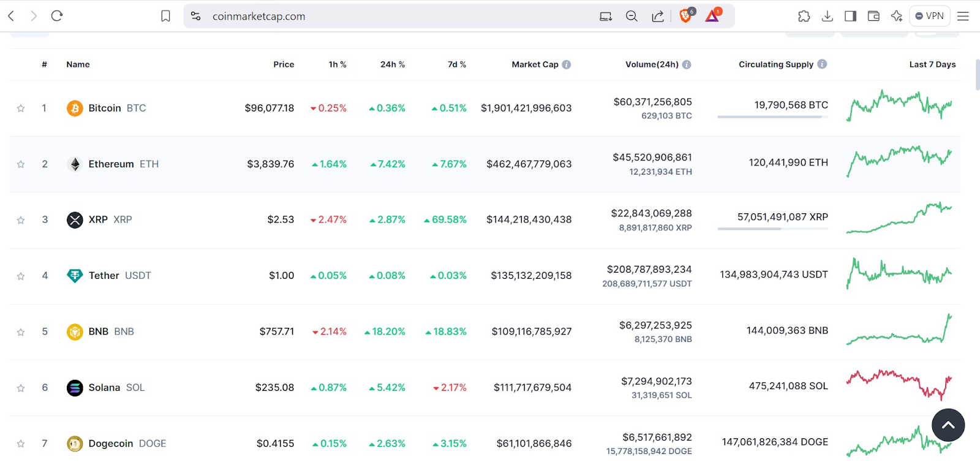The height and width of the screenshot is (470, 980).
Task: Open the Tether coin page link
Action: [104, 276]
